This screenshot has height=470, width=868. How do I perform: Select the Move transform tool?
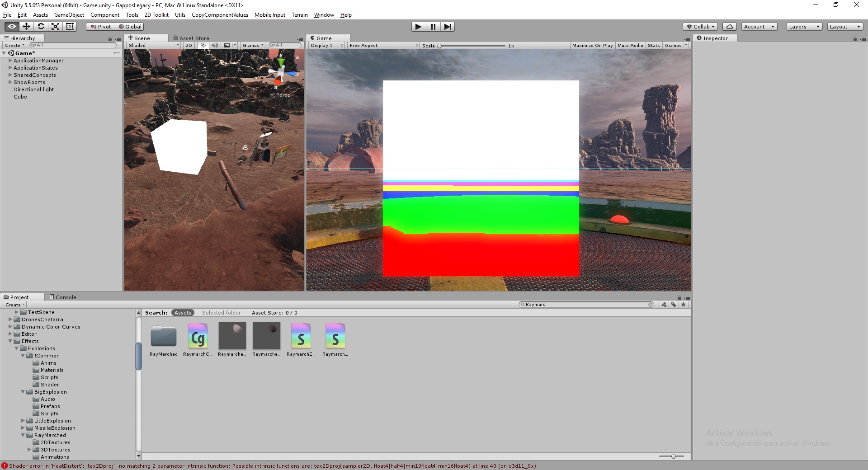pyautogui.click(x=26, y=27)
